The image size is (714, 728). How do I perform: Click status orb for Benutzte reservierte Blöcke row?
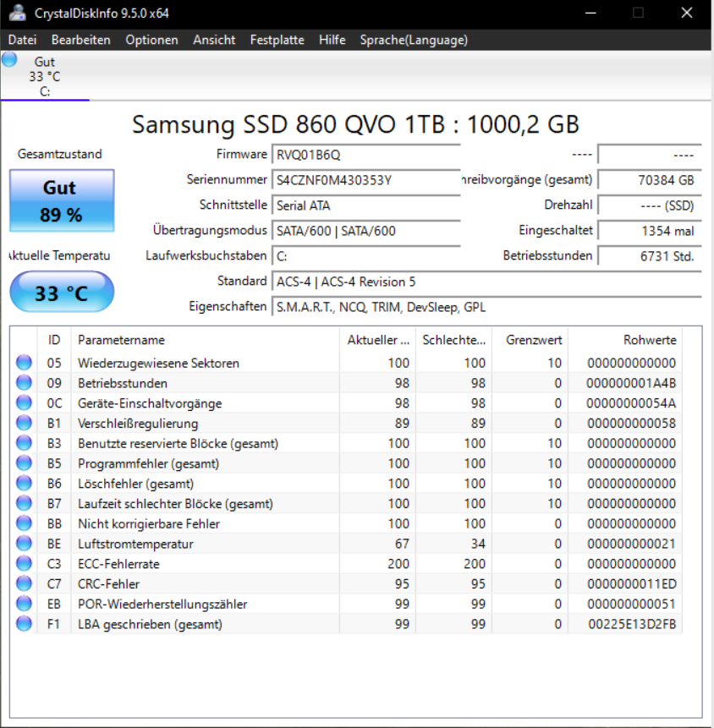(x=24, y=443)
